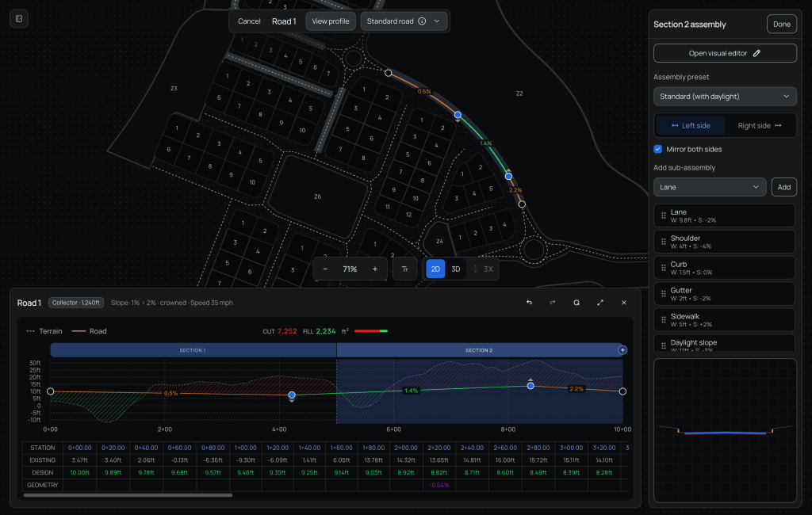Select the Section 1 bar in profile
The height and width of the screenshot is (515, 812).
click(x=193, y=350)
